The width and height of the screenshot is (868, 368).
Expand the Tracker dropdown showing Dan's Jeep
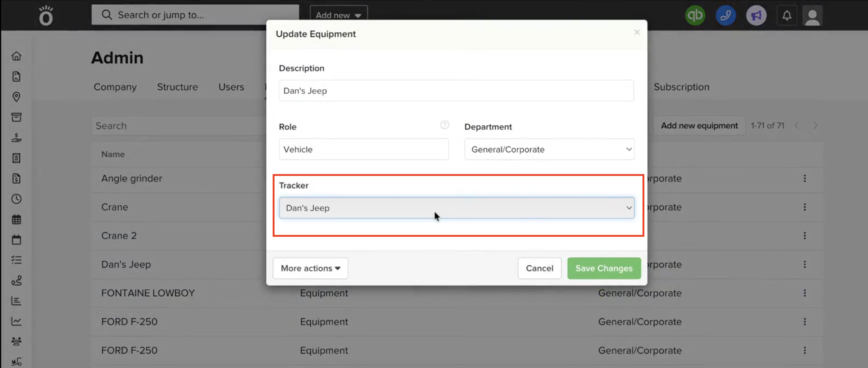pyautogui.click(x=456, y=208)
